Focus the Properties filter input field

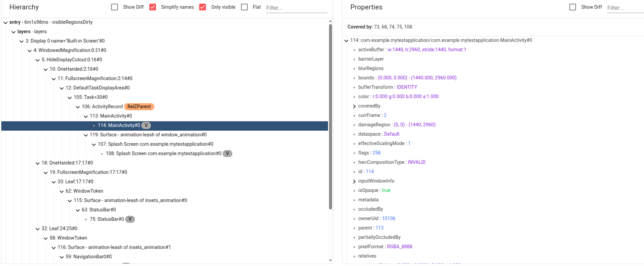(625, 8)
